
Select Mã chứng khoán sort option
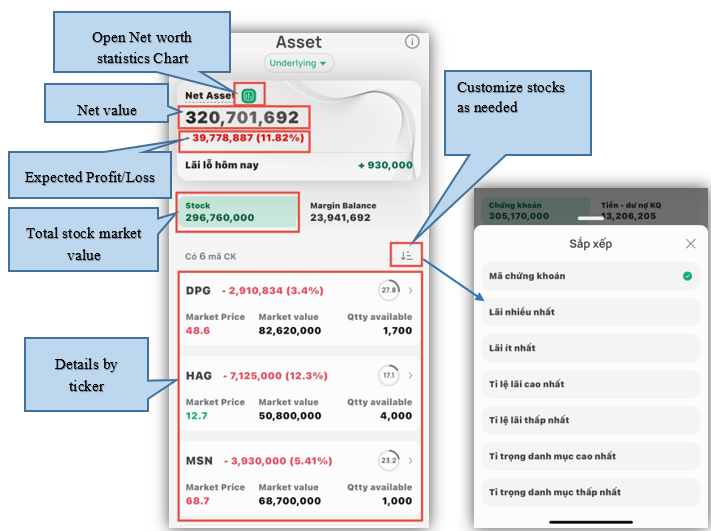[588, 276]
